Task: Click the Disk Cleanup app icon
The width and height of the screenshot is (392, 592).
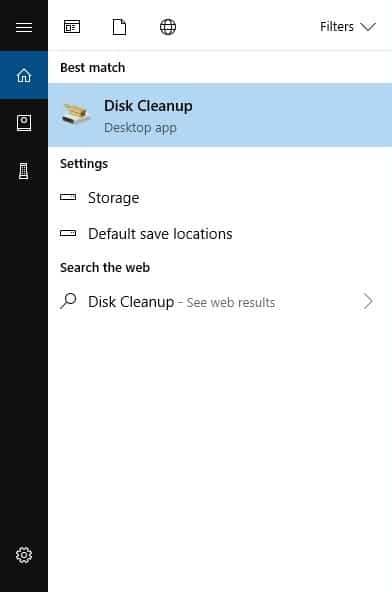Action: coord(76,114)
